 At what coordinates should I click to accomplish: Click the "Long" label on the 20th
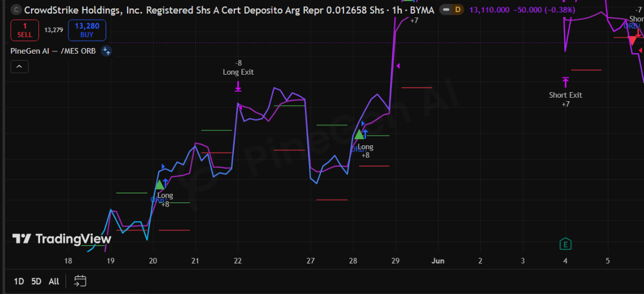tap(165, 195)
